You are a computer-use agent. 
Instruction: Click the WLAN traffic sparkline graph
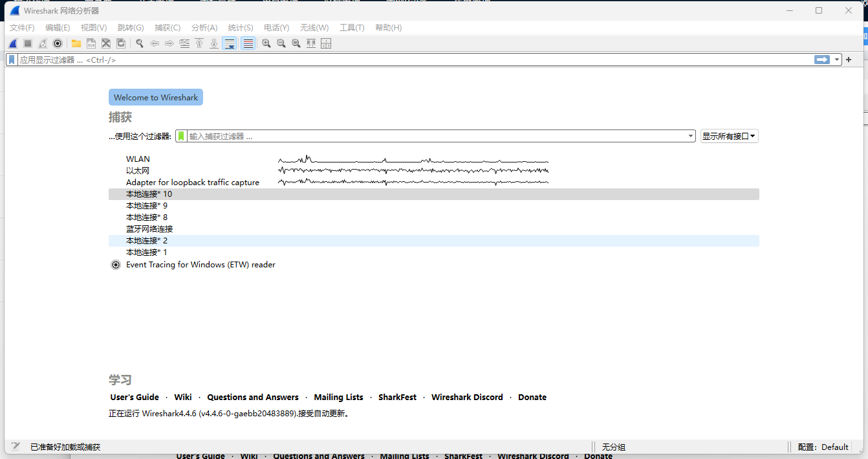pos(413,159)
